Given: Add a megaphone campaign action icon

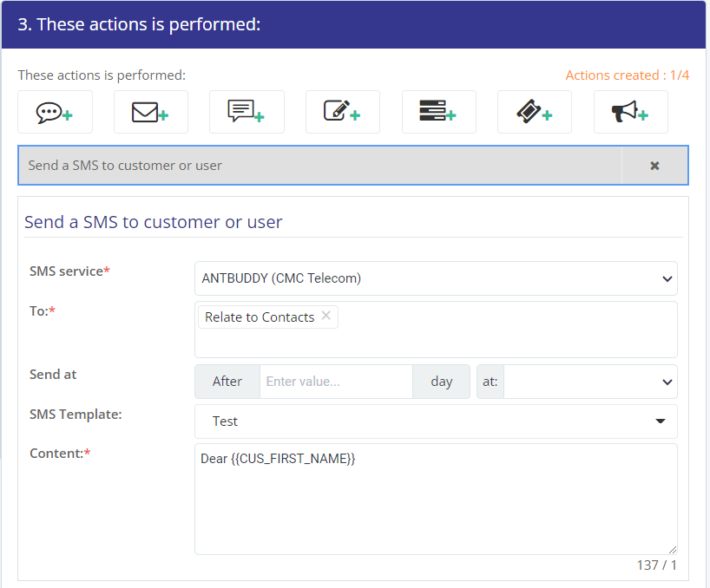Looking at the screenshot, I should tap(631, 112).
